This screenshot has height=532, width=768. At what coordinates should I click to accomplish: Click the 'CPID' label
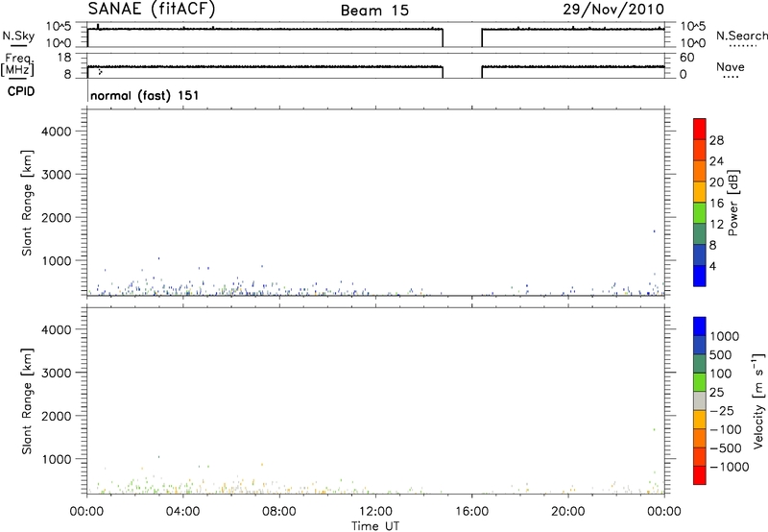21,91
